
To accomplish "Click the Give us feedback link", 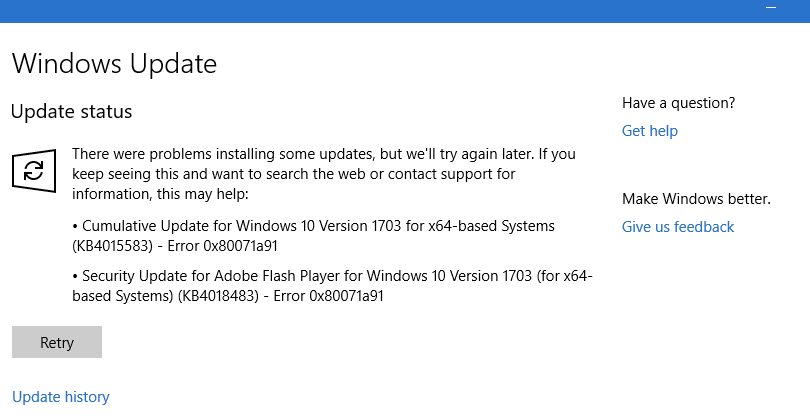I will tap(677, 227).
